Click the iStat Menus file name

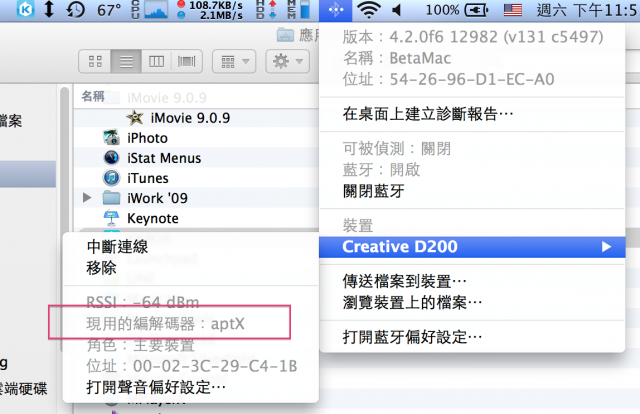[164, 158]
